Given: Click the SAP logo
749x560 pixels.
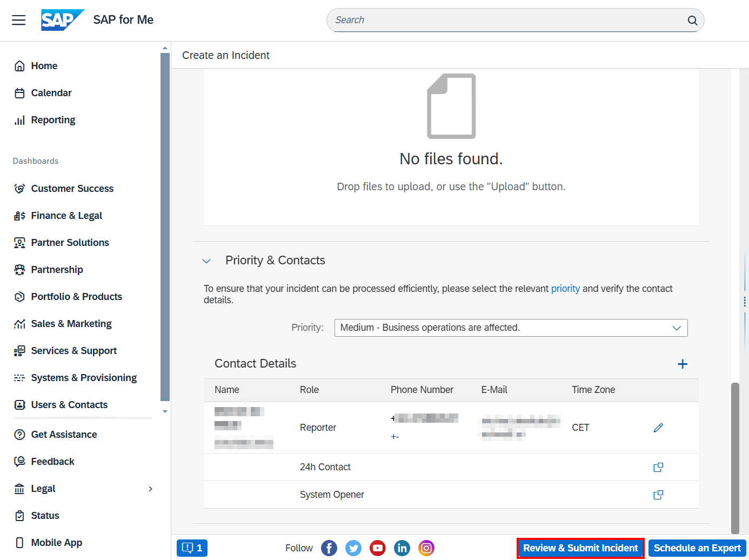Looking at the screenshot, I should click(62, 20).
